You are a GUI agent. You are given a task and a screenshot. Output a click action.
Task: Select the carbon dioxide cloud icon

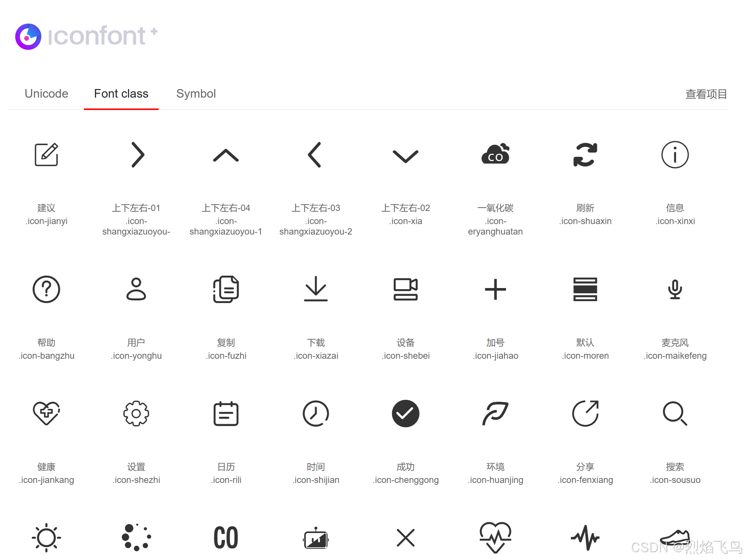[x=495, y=154]
